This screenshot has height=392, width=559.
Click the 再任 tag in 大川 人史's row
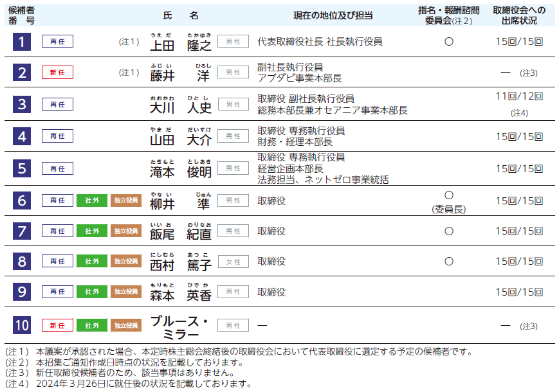tap(57, 104)
